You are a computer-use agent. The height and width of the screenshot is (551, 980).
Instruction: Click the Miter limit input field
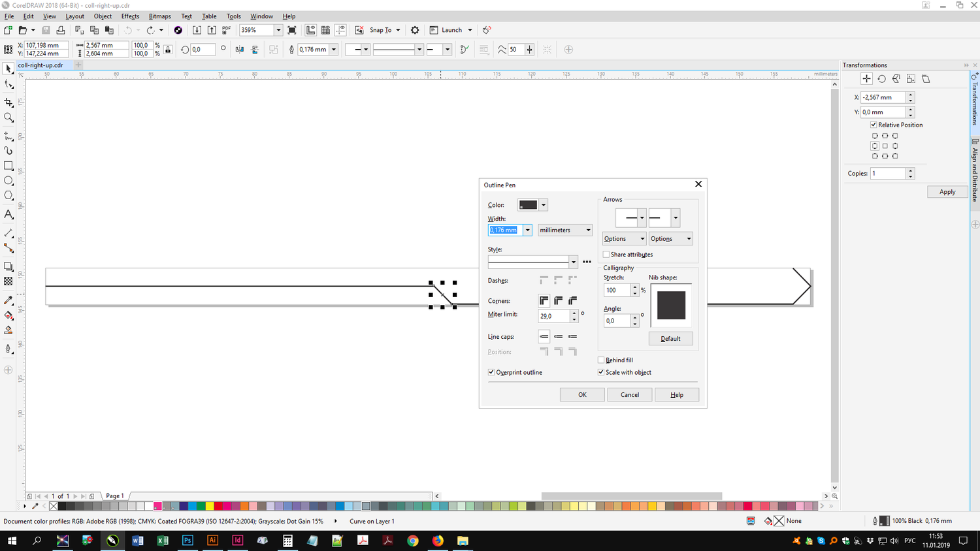point(553,316)
